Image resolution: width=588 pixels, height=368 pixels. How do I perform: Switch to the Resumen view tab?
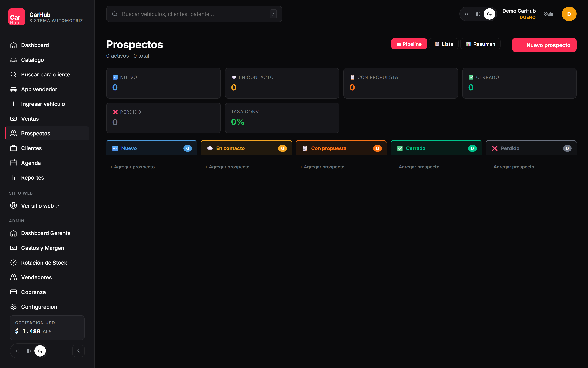[x=480, y=44]
